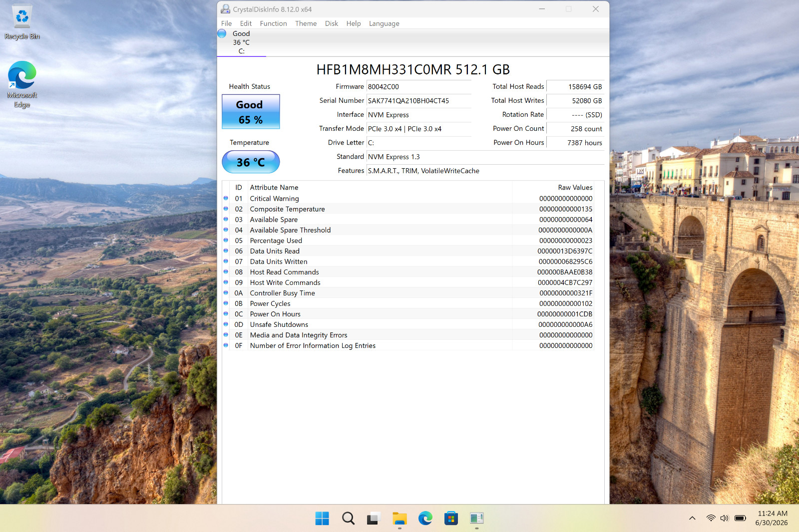Open File Explorer from the taskbar
Screen dimensions: 799x532
pyautogui.click(x=399, y=519)
